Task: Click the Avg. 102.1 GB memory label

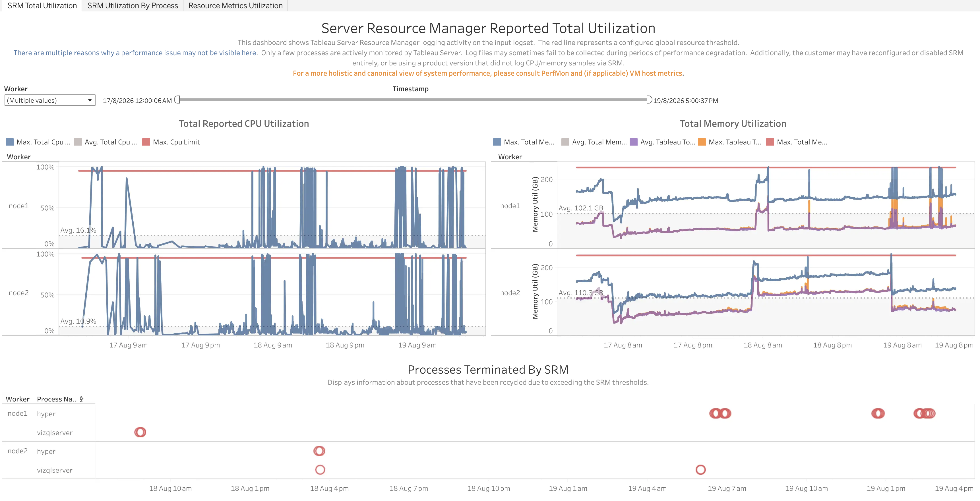Action: 580,208
